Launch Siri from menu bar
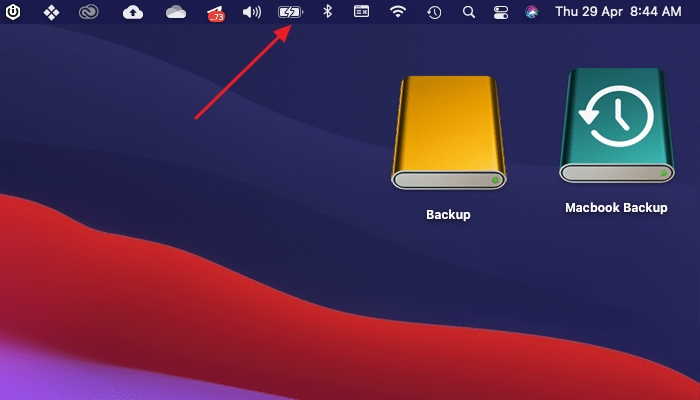Viewport: 700px width, 400px height. (x=531, y=12)
